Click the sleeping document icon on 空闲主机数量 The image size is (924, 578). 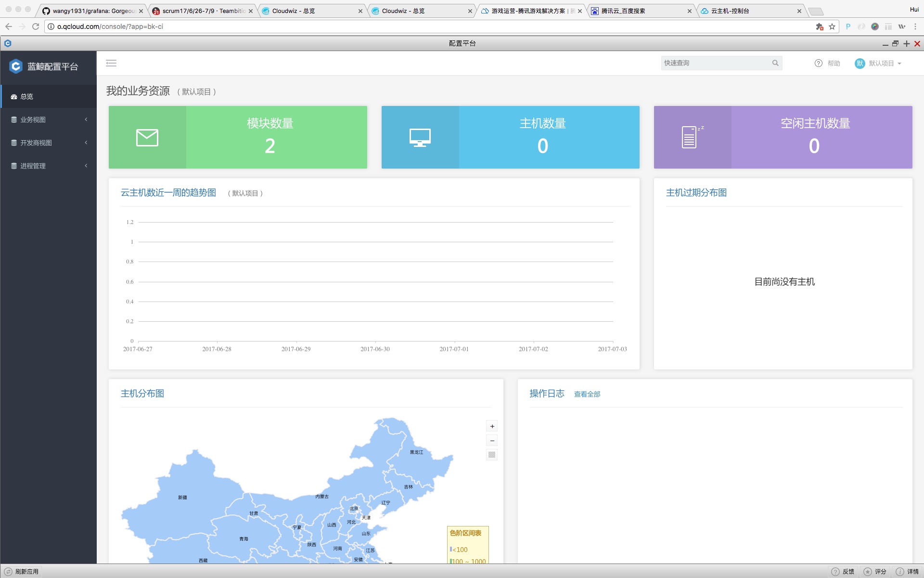[x=690, y=138]
